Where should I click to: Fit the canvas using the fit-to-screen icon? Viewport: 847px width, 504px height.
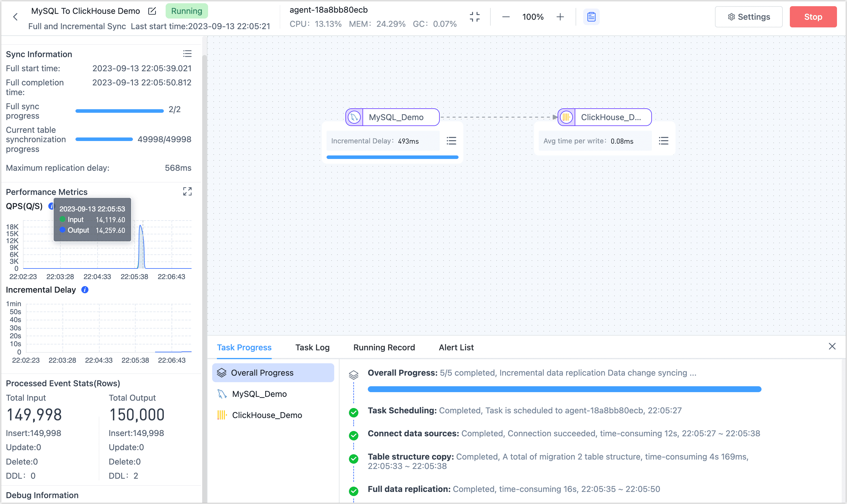(x=475, y=17)
